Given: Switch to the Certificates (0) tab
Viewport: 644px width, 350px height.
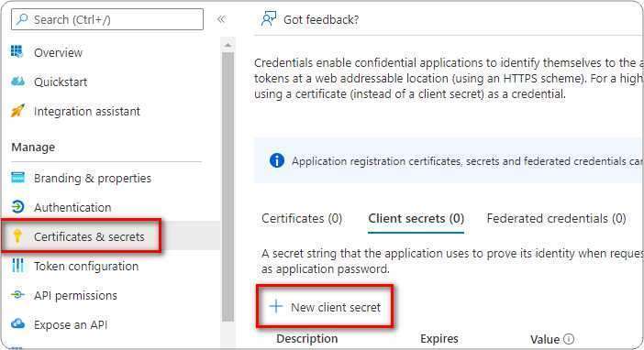Looking at the screenshot, I should coord(302,218).
